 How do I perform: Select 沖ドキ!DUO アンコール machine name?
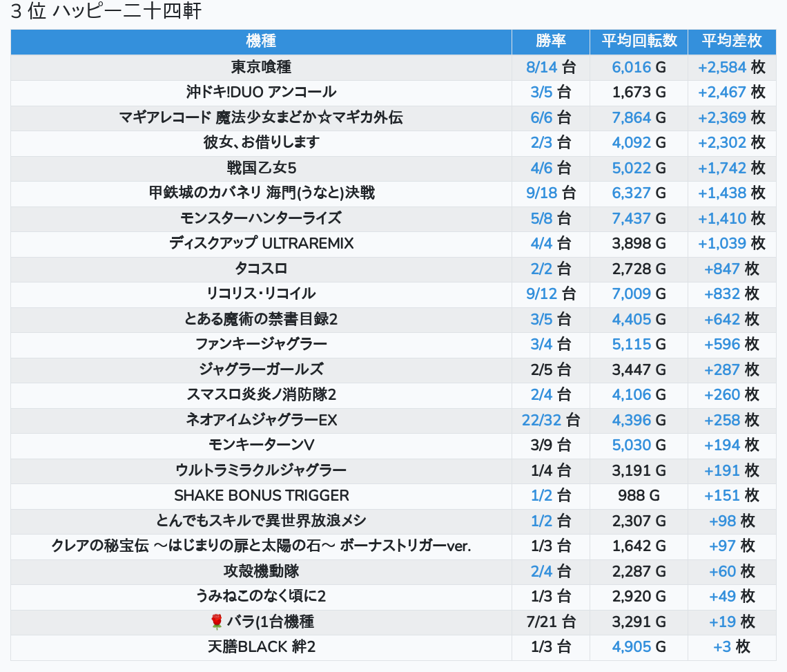pyautogui.click(x=261, y=92)
